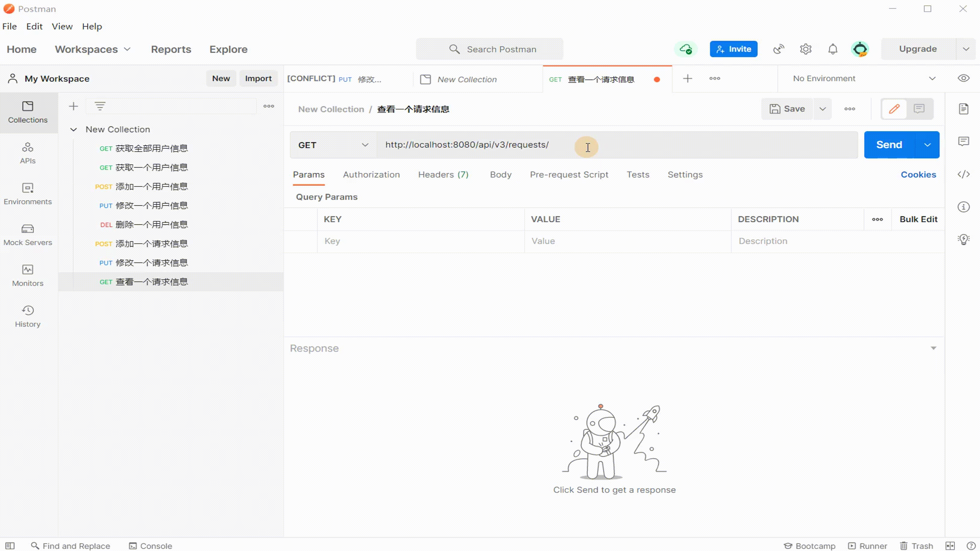
Task: Open the APIs sidebar panel
Action: [x=28, y=153]
